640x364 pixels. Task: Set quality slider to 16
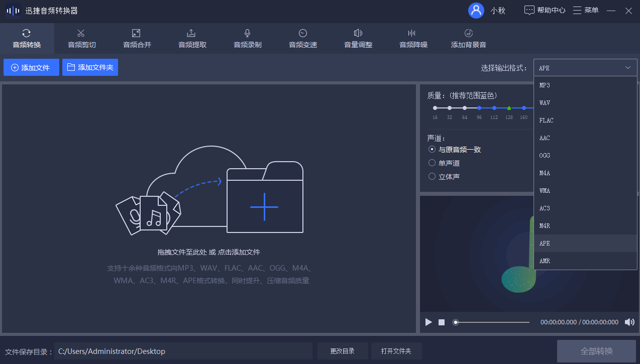[x=435, y=108]
